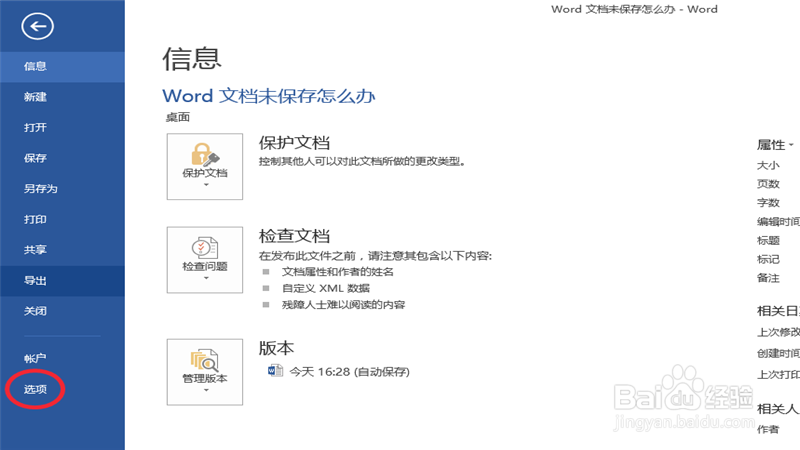Select 另存为 in the backstage menu
Image resolution: width=800 pixels, height=450 pixels.
(62, 189)
